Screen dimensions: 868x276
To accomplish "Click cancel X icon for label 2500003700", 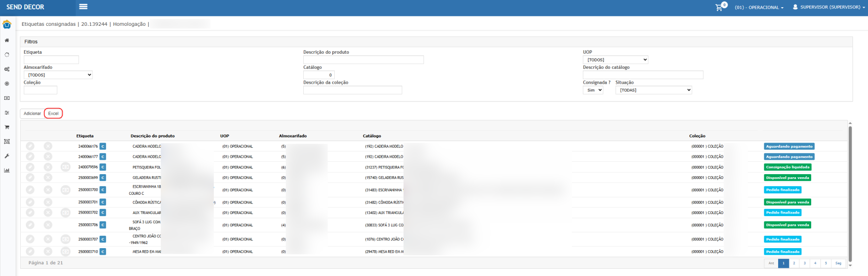I will tap(48, 190).
